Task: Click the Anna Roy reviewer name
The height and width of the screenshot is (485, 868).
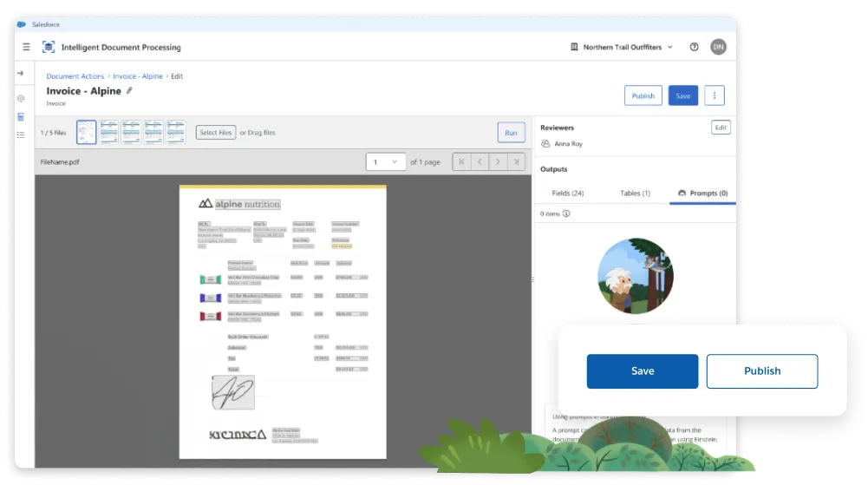Action: pyautogui.click(x=569, y=144)
